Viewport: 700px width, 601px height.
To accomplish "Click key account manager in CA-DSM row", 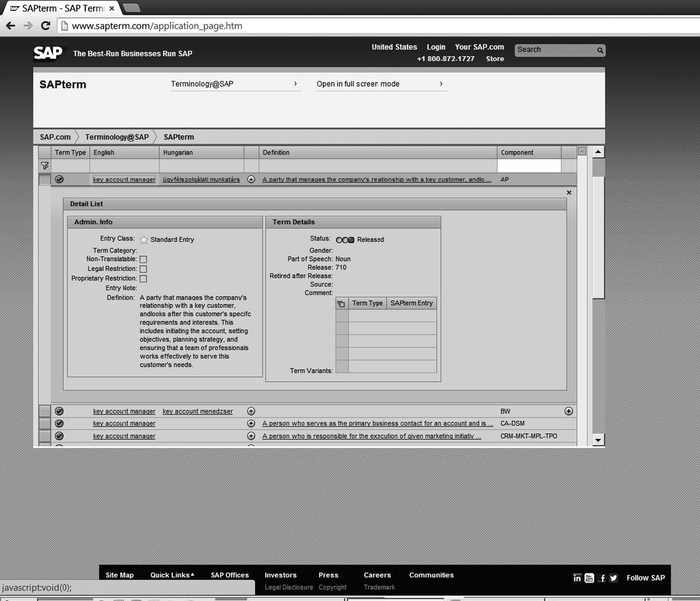I will coord(124,423).
